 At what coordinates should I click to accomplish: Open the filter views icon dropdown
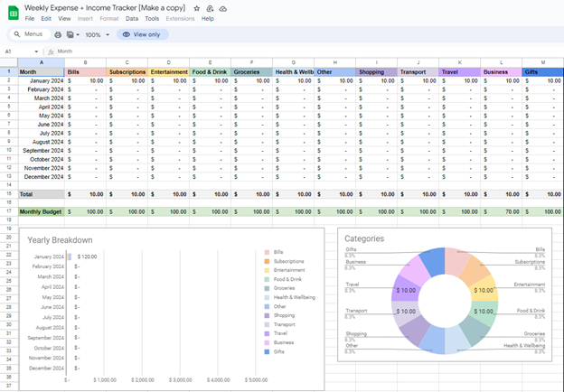(x=73, y=35)
